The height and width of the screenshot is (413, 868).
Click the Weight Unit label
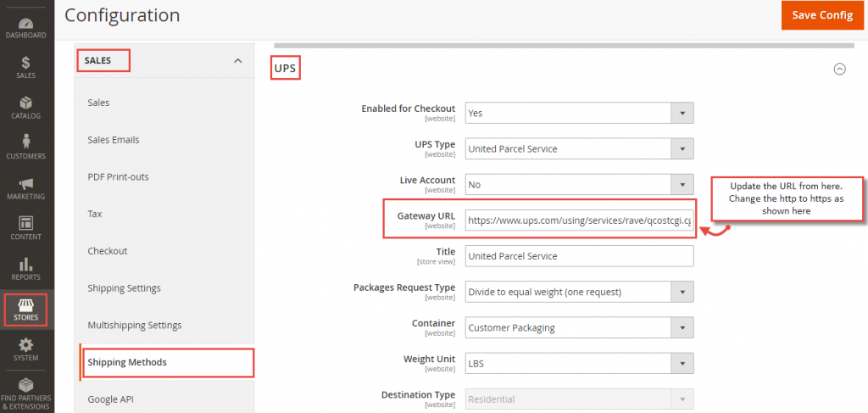coord(430,360)
